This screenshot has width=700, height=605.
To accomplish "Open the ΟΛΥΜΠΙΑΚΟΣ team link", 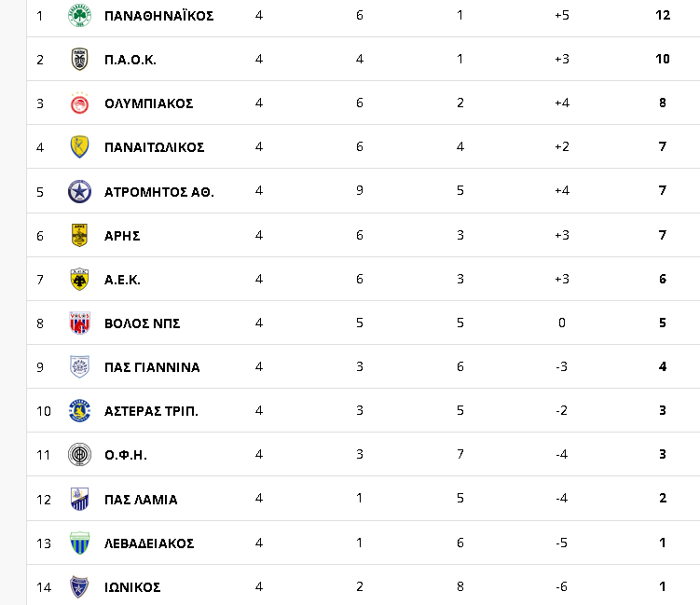I will 148,103.
